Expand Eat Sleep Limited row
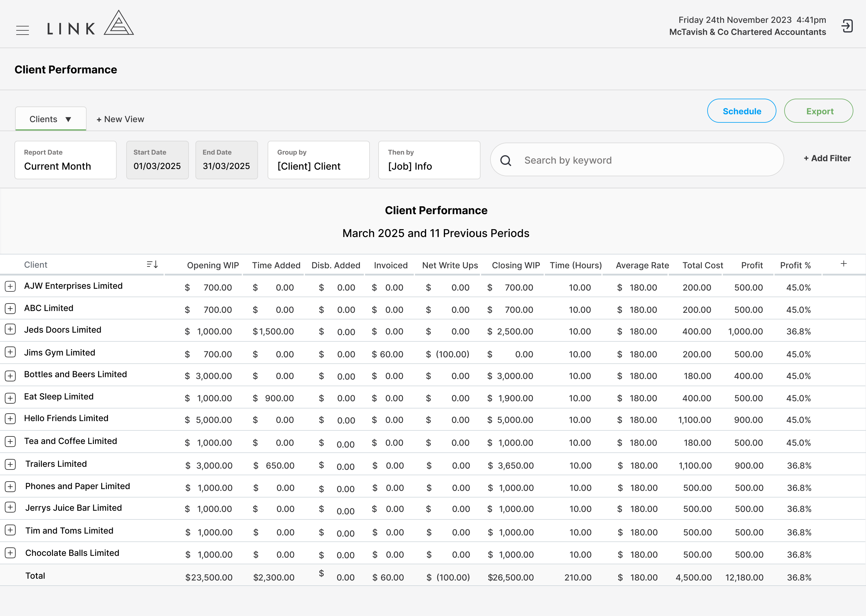 [10, 398]
